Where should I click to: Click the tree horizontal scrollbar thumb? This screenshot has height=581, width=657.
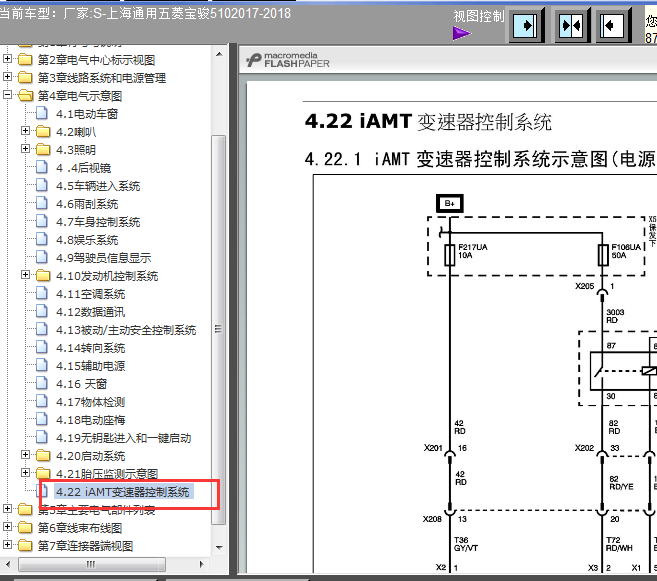point(92,564)
